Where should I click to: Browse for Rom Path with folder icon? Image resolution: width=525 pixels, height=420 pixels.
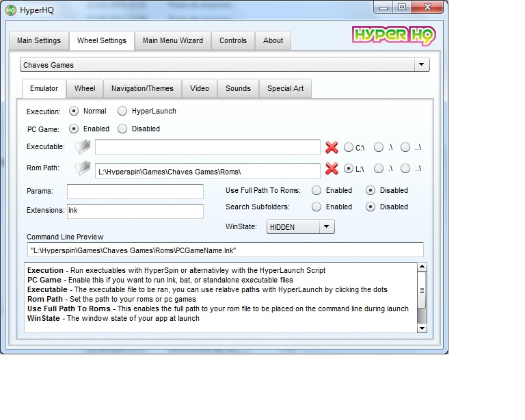[83, 168]
